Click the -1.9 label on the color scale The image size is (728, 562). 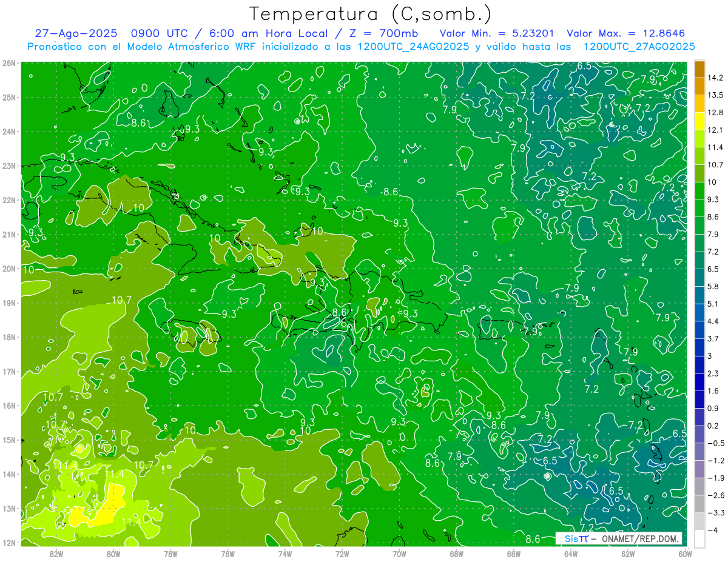(715, 478)
